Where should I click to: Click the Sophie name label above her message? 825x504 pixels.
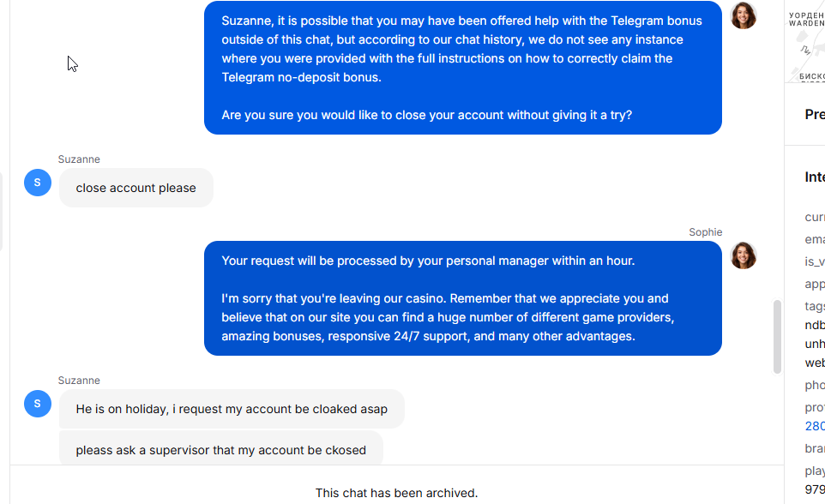point(706,232)
